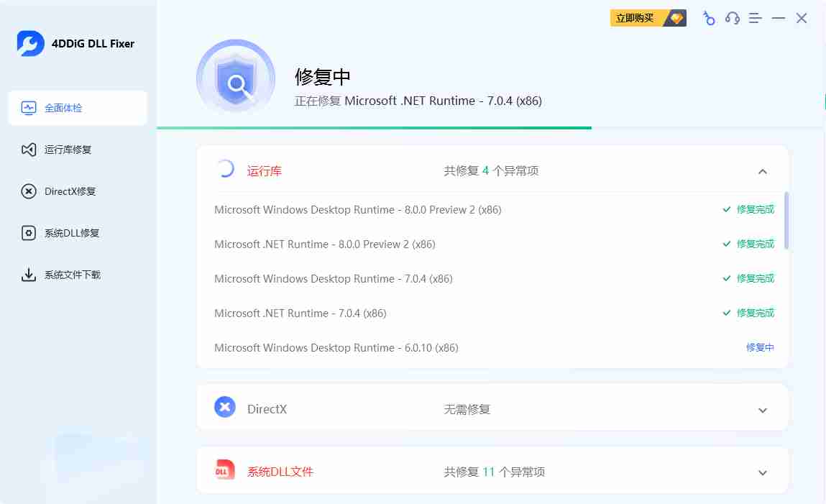Click the 运行库修复 Visual Studio icon
The width and height of the screenshot is (826, 504).
(x=29, y=150)
